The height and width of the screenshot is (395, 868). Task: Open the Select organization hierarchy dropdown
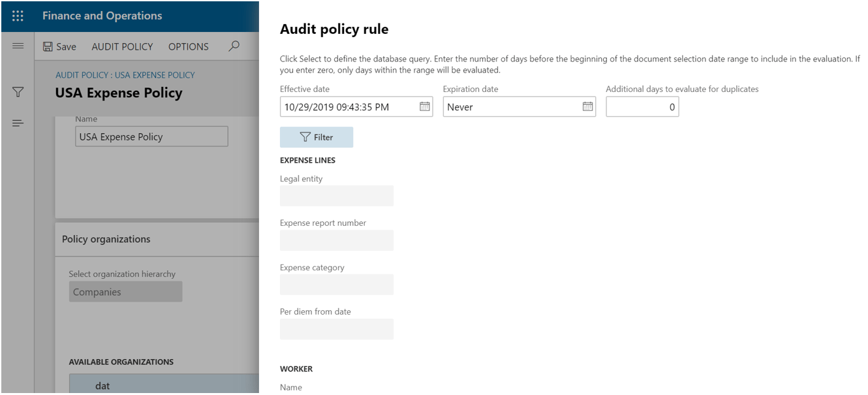(x=125, y=292)
